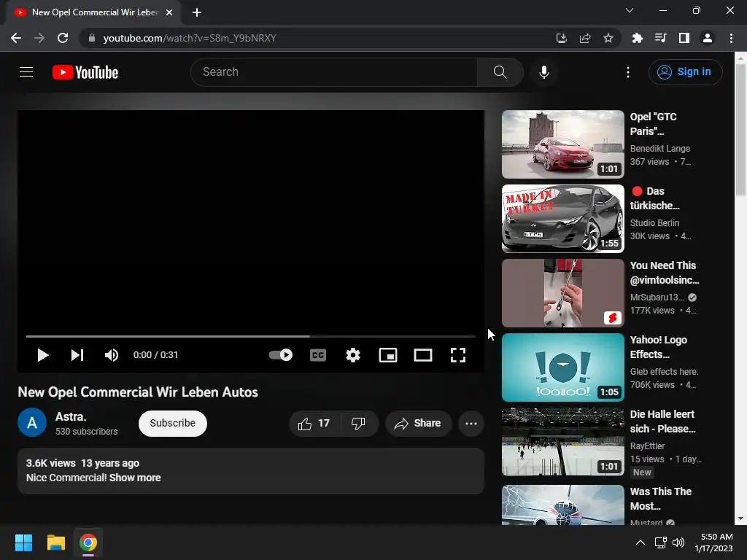Toggle the autoplay switch
The height and width of the screenshot is (560, 747).
point(281,355)
